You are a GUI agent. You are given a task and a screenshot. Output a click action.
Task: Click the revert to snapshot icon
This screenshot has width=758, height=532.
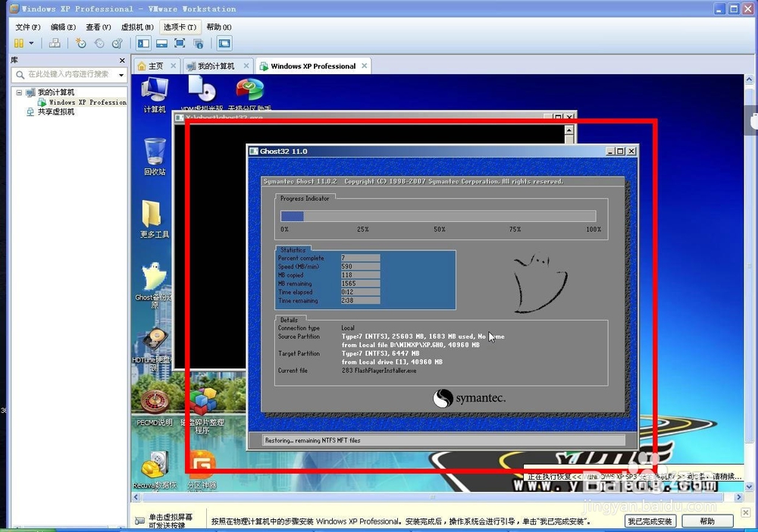[99, 43]
